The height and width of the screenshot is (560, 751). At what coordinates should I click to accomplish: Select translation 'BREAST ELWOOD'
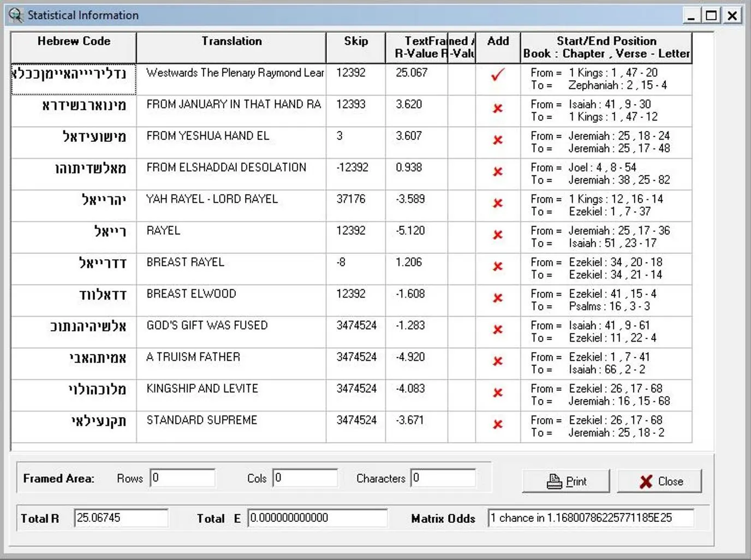(x=192, y=294)
